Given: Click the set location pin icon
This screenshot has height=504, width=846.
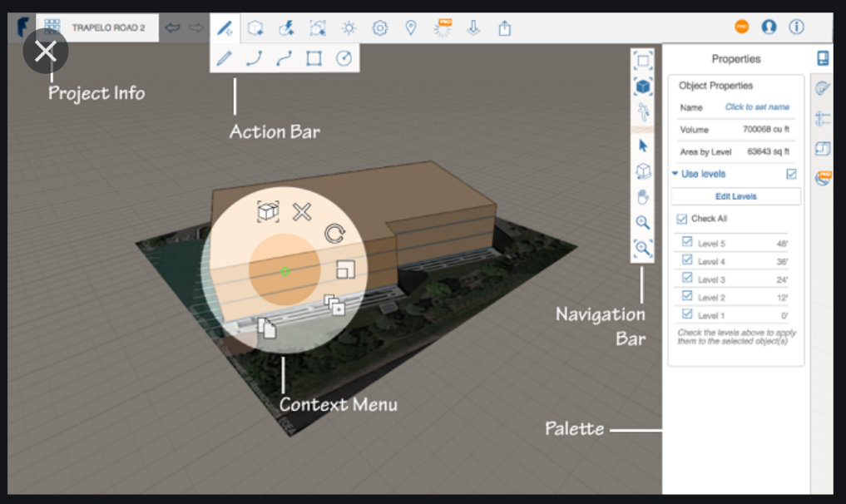Looking at the screenshot, I should (x=411, y=27).
